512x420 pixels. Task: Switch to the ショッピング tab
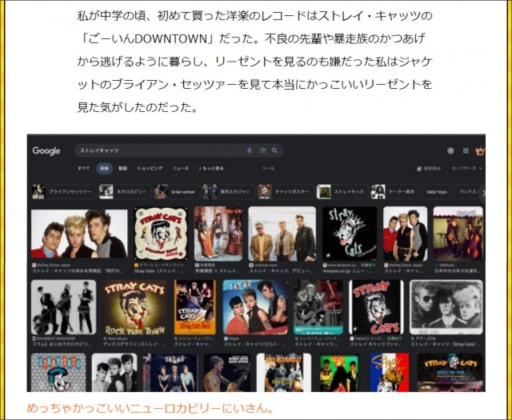150,169
